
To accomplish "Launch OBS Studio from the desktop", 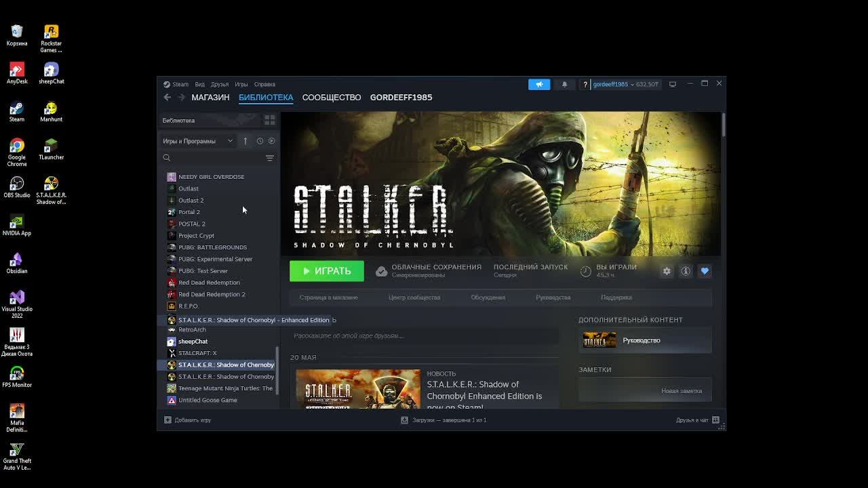I will [17, 188].
